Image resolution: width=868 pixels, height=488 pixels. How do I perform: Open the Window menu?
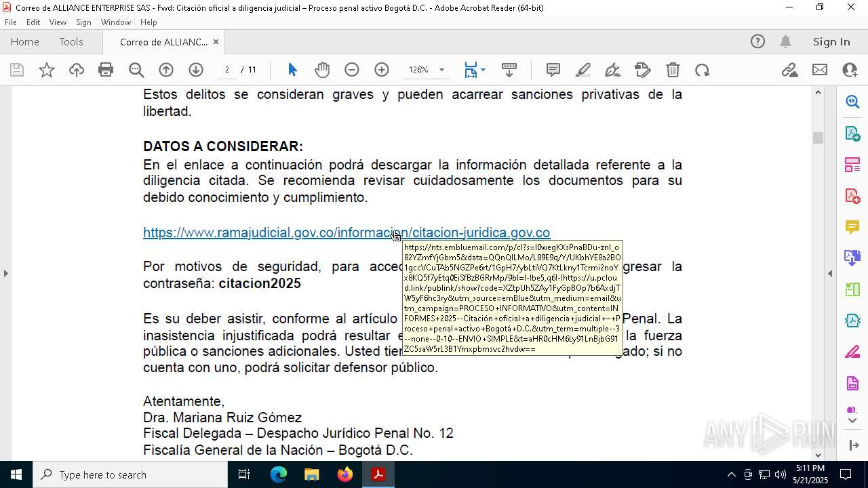click(116, 22)
